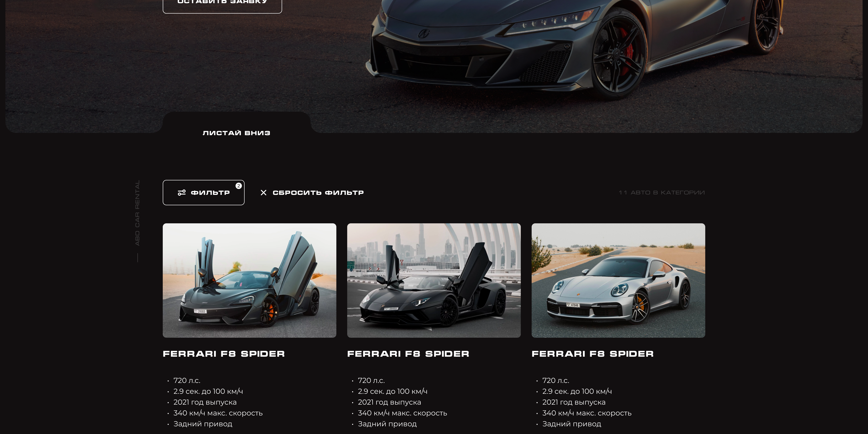Click the third FERRARI F8 SPIDER title
The height and width of the screenshot is (434, 868).
click(593, 354)
